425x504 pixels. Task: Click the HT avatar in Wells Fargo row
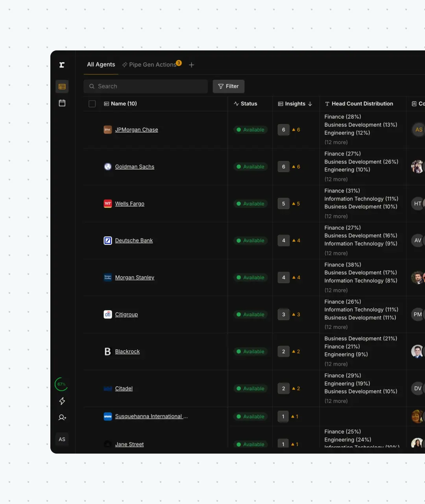tap(418, 204)
